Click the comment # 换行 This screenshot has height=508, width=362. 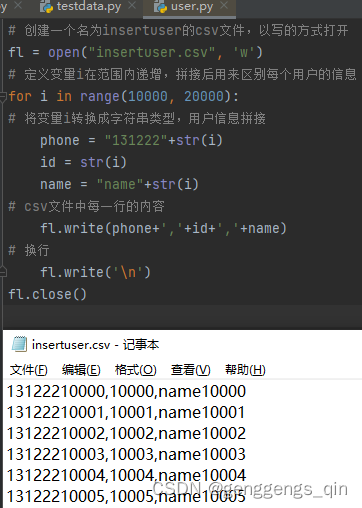click(29, 250)
